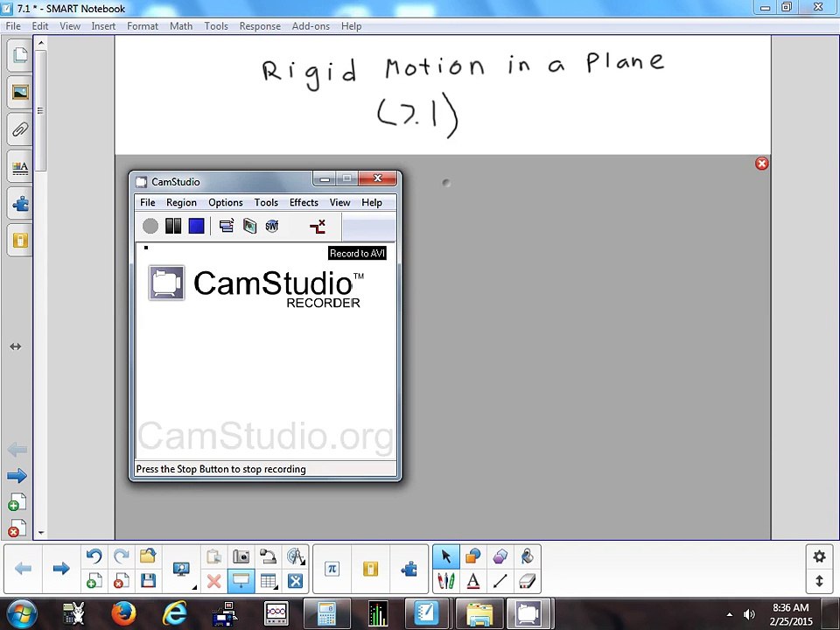The image size is (840, 630).
Task: Open the View Screens monitor dropdown
Action: [x=182, y=569]
